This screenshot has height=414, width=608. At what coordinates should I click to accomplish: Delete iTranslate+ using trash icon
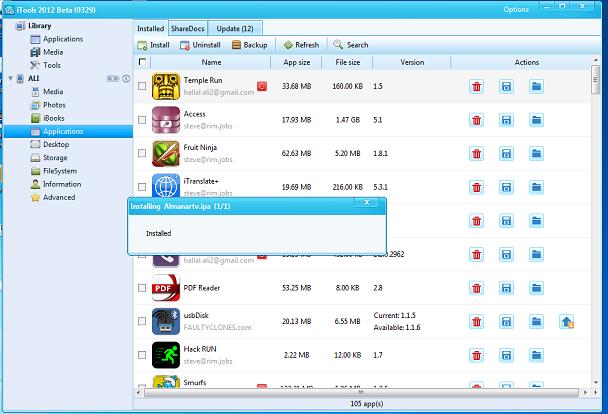click(477, 187)
